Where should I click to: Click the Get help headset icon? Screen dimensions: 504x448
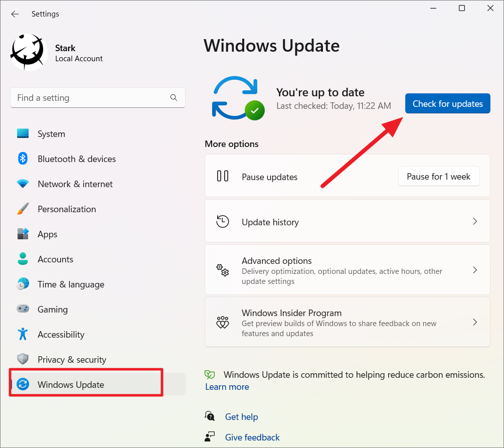coord(210,416)
